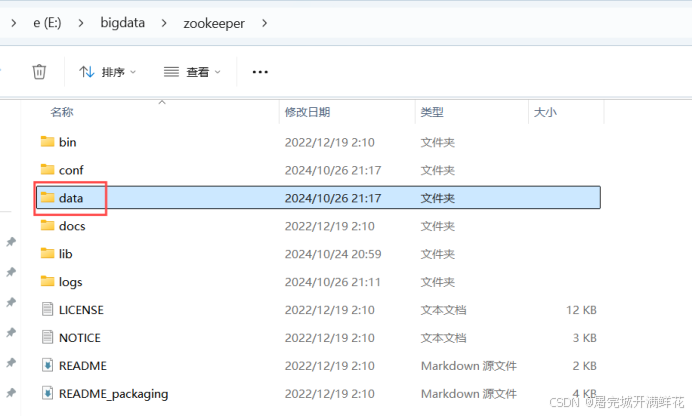Click the file name 'LICENSE'

[x=81, y=310]
